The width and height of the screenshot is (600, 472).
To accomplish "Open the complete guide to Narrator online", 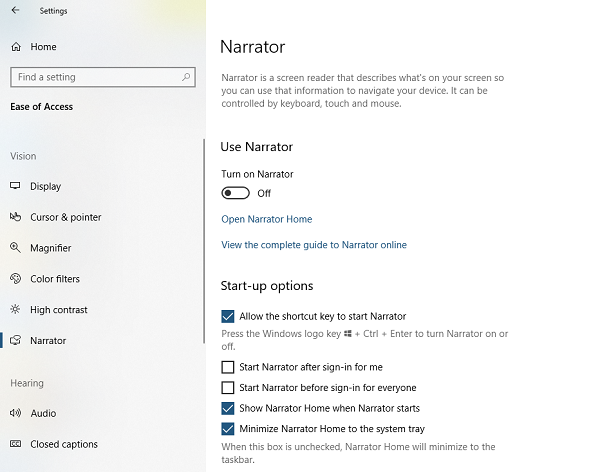I will click(314, 245).
